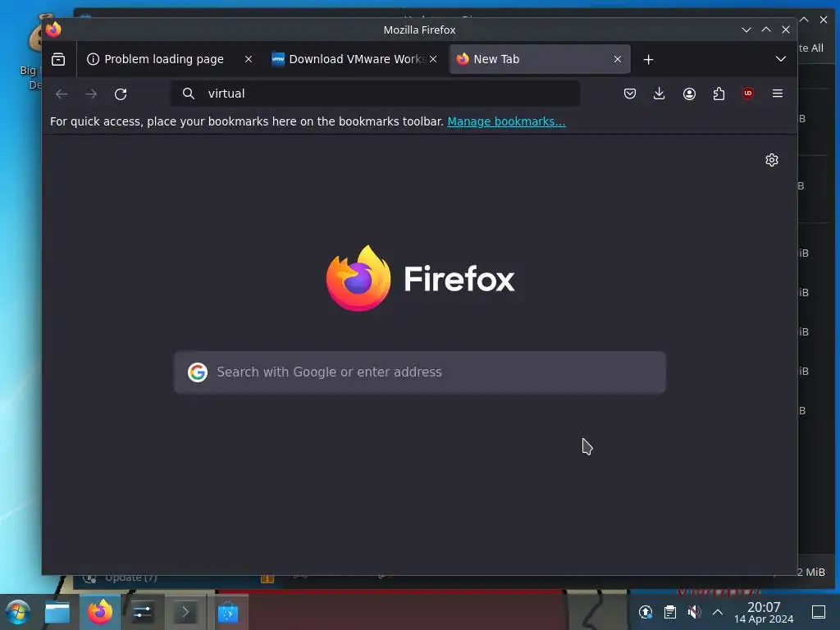Open software store taskbar icon
840x630 pixels.
click(228, 612)
